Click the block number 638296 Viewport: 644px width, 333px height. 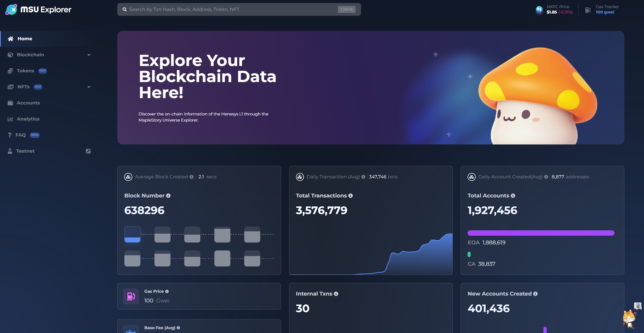click(144, 210)
